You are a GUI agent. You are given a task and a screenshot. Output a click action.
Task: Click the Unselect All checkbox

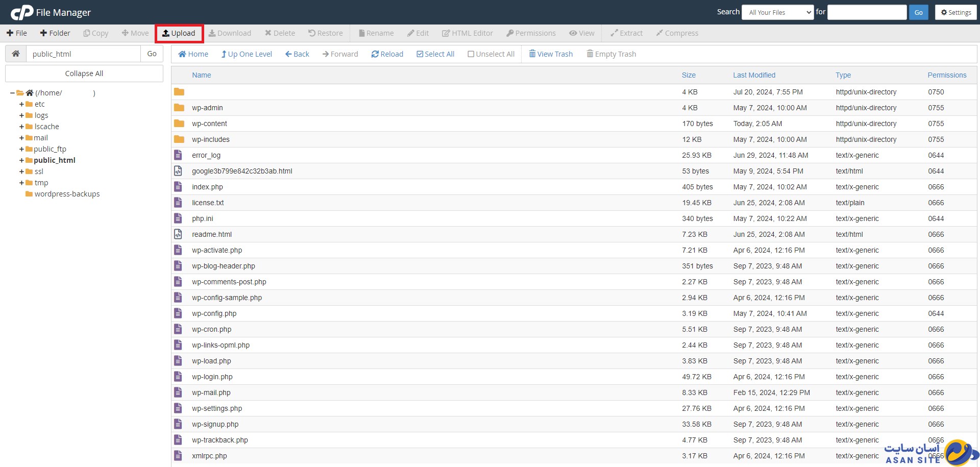point(471,54)
